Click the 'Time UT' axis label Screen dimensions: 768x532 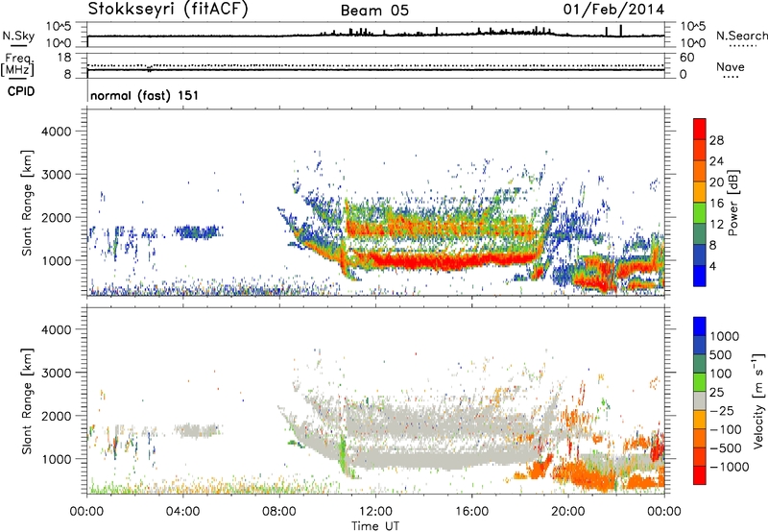coord(375,526)
